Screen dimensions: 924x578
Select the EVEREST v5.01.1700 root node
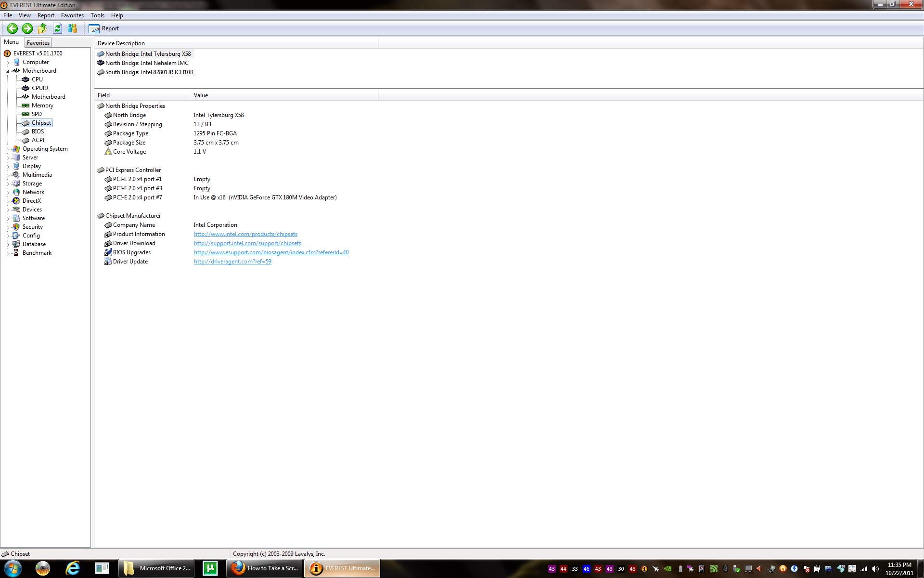(x=38, y=53)
